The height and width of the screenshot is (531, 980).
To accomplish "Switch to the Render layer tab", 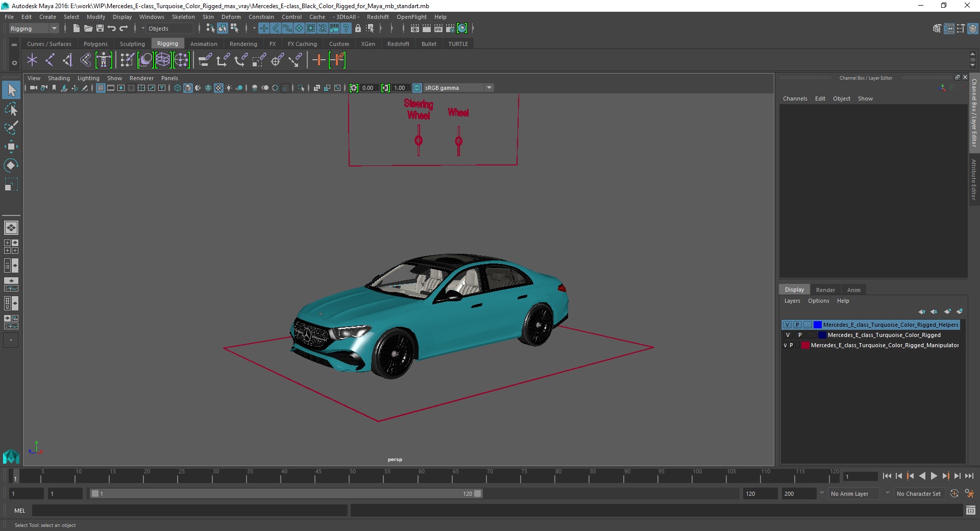I will pyautogui.click(x=825, y=289).
